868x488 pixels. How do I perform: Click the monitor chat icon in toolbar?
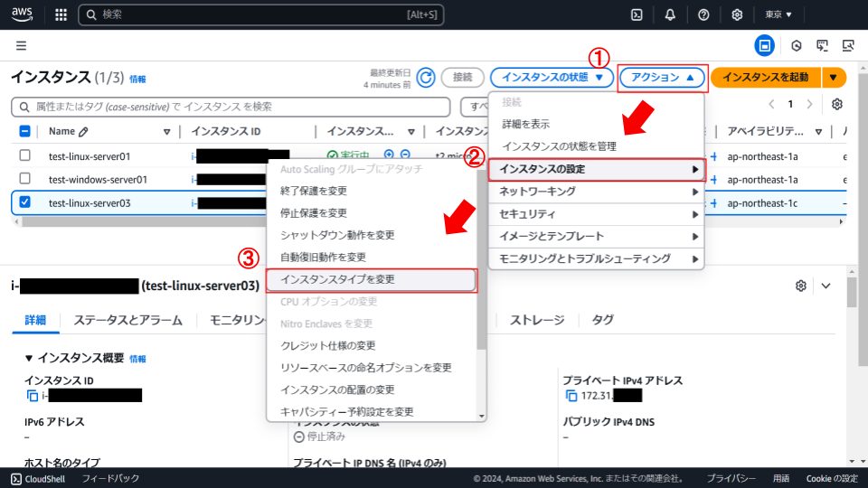[822, 46]
